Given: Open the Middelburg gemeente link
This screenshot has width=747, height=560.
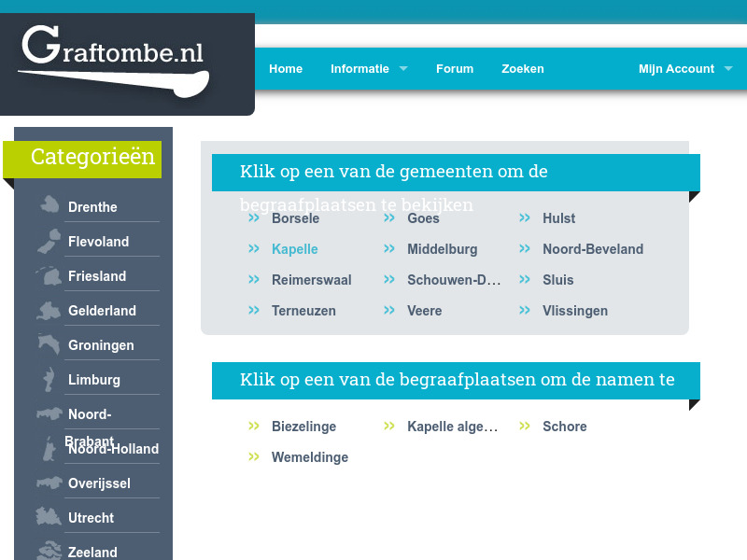Looking at the screenshot, I should (x=442, y=249).
